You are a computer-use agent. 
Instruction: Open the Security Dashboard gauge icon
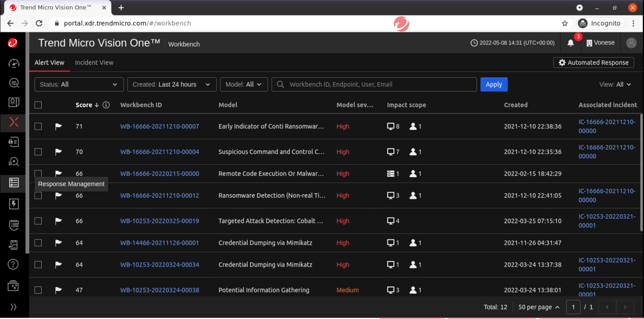tap(14, 63)
